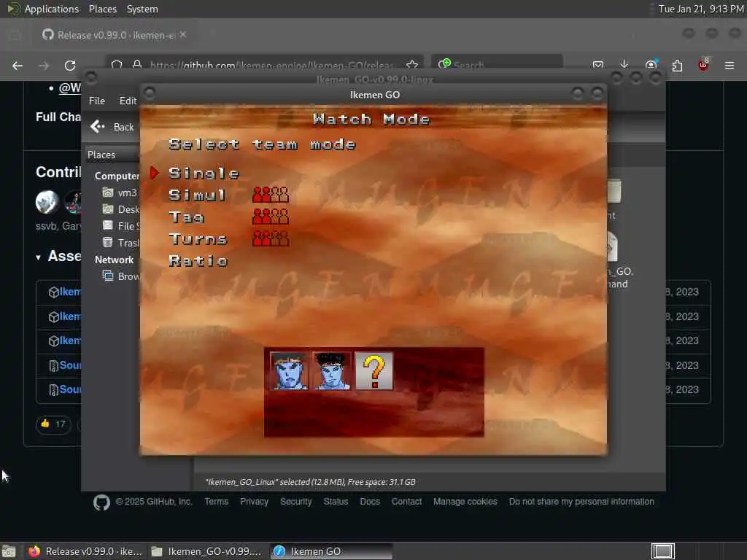This screenshot has width=747, height=560.
Task: Click the workspace switcher in bottom panel
Action: (663, 551)
